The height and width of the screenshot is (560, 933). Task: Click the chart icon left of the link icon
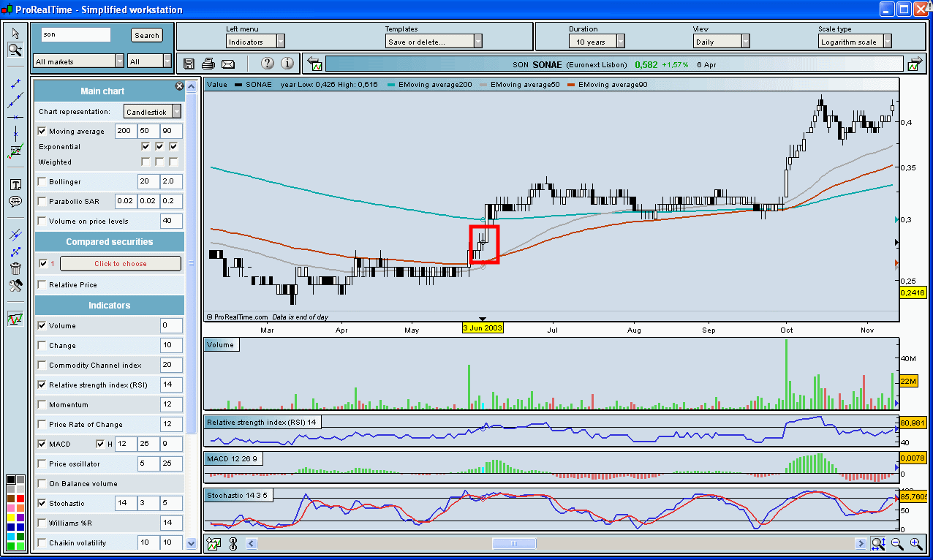(x=214, y=543)
